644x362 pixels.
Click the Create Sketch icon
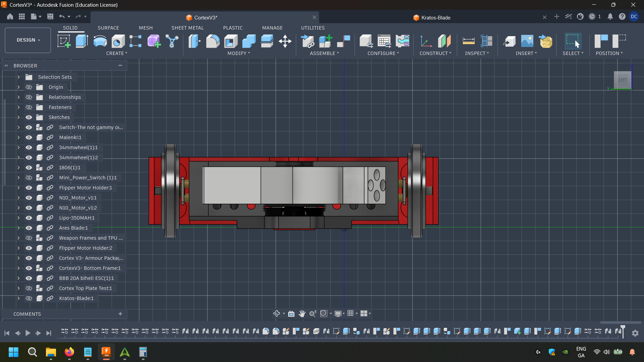64,41
